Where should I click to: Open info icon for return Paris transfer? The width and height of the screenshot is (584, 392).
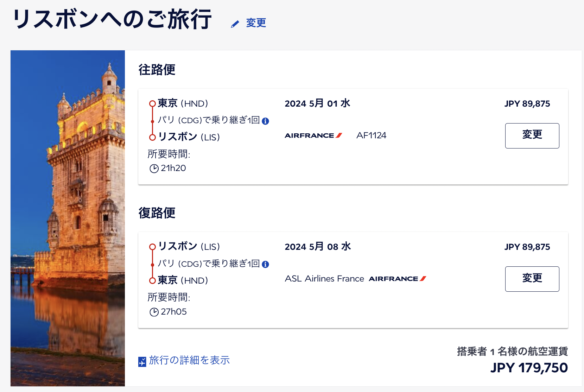(x=266, y=264)
